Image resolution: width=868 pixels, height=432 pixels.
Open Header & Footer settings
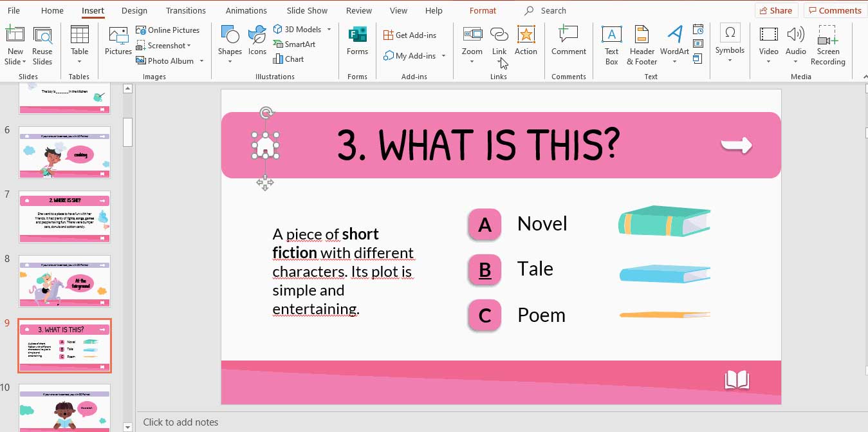pyautogui.click(x=642, y=45)
